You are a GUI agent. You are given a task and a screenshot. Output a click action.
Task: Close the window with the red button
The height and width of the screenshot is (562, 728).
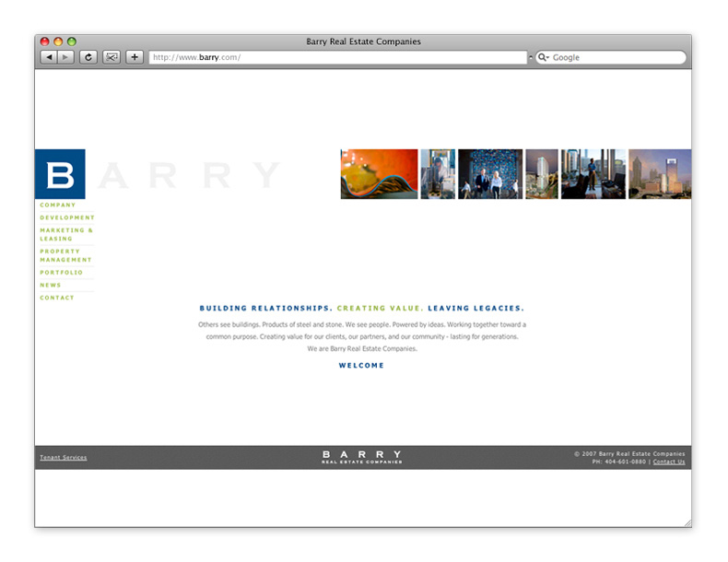tap(44, 41)
